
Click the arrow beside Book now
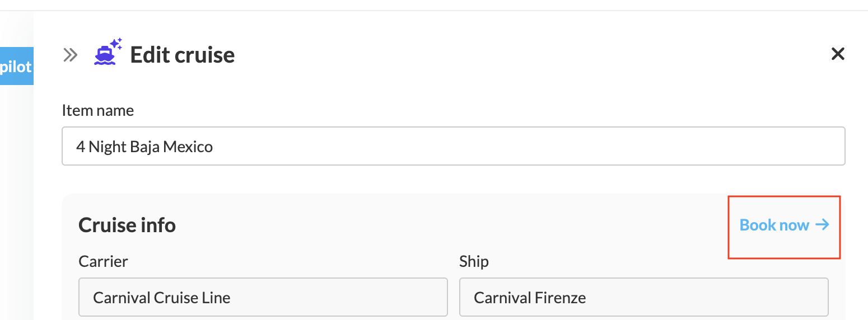tap(822, 225)
